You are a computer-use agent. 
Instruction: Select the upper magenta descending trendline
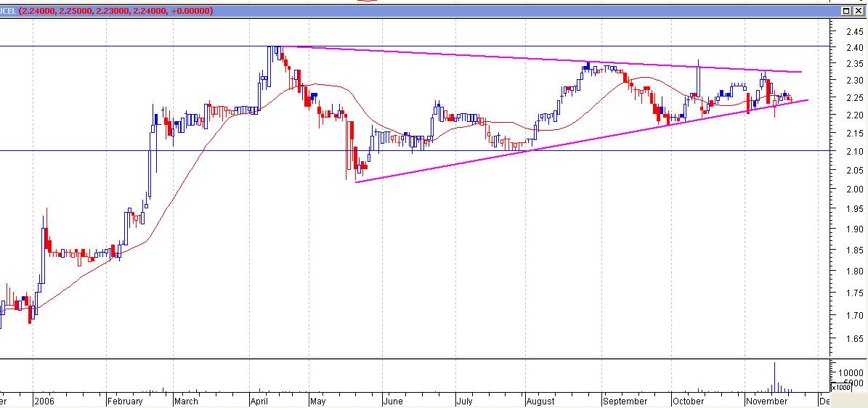pos(543,60)
